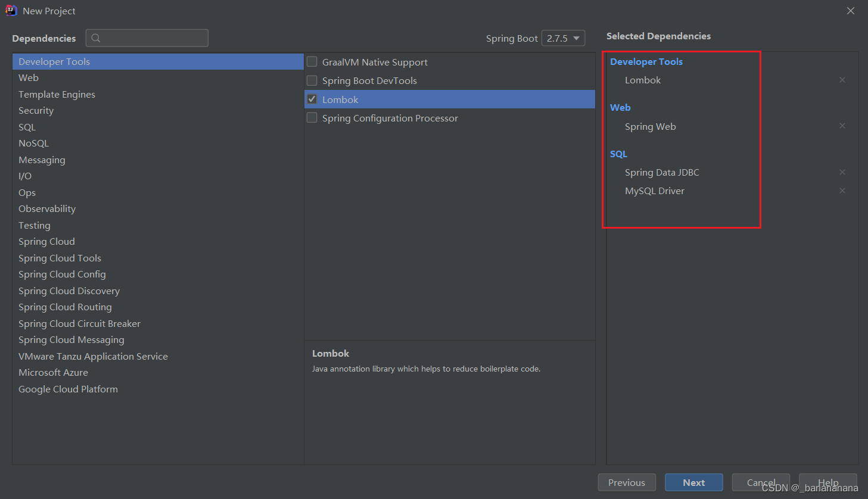Click the SQL heading in Selected Dependencies
This screenshot has height=499, width=868.
pyautogui.click(x=618, y=154)
